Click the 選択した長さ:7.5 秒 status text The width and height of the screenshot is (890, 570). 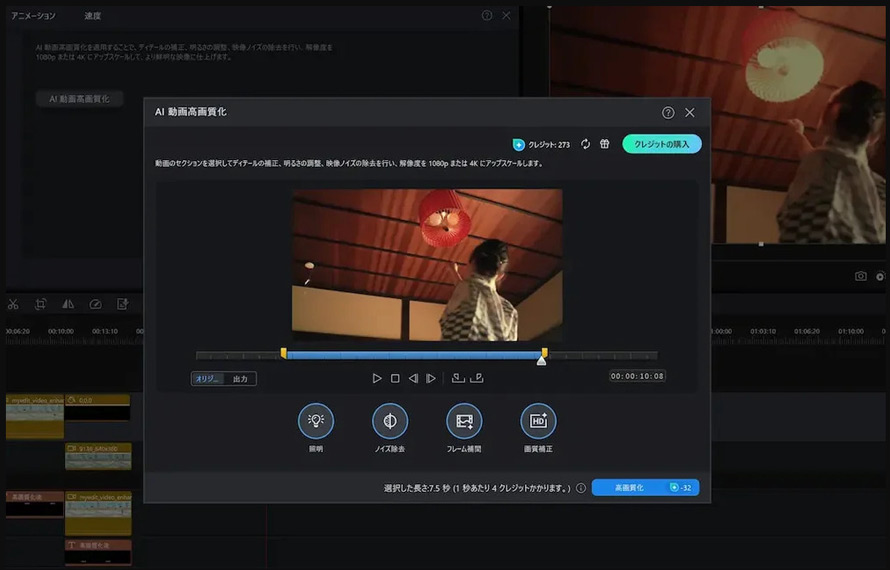pos(417,488)
